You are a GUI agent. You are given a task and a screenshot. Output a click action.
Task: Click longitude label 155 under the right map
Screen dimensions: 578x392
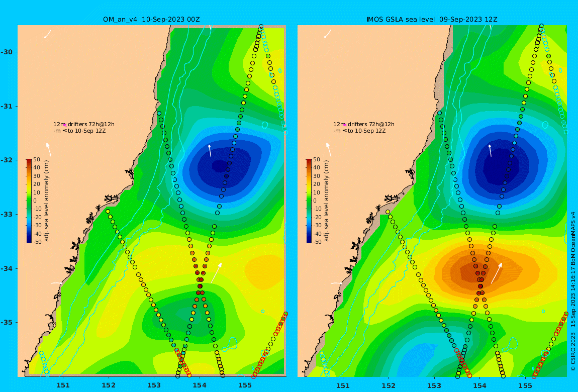525,385
